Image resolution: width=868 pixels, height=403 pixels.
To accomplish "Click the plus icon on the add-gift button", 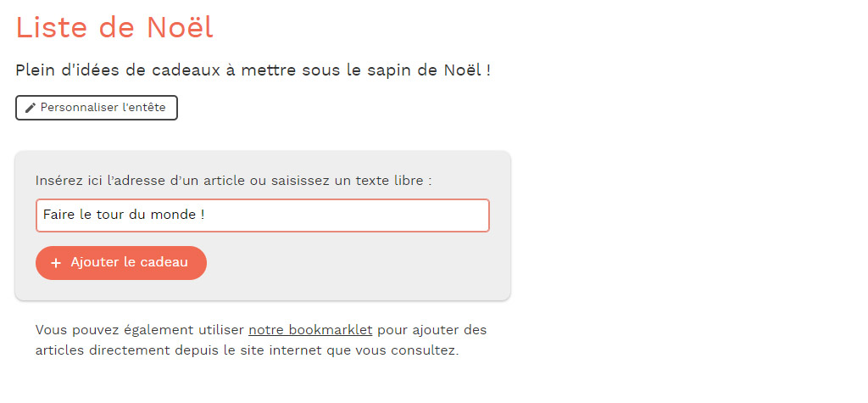I will click(55, 263).
